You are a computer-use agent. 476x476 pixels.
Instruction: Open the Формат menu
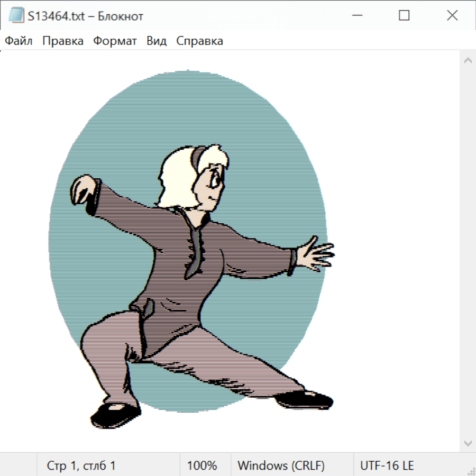(115, 41)
